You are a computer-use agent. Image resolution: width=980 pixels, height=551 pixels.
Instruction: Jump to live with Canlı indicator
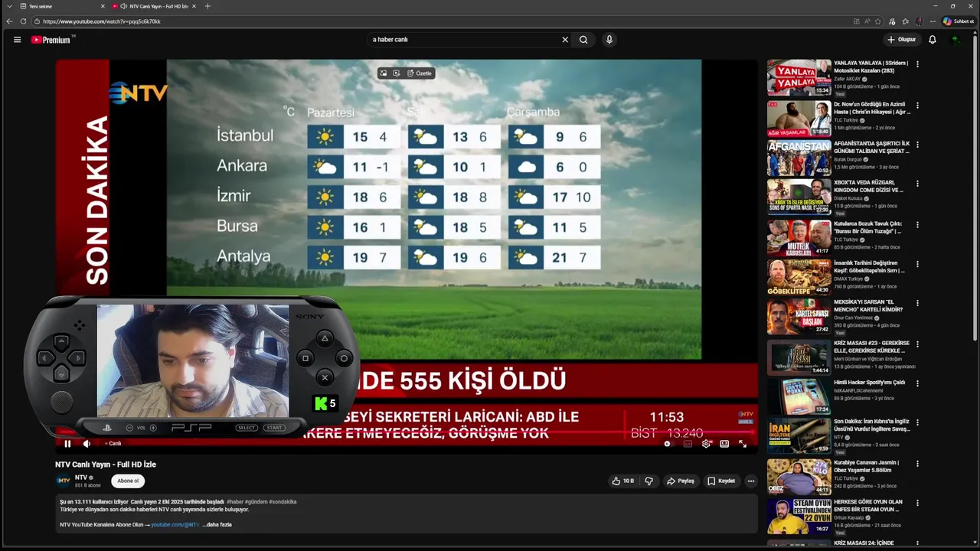[113, 444]
